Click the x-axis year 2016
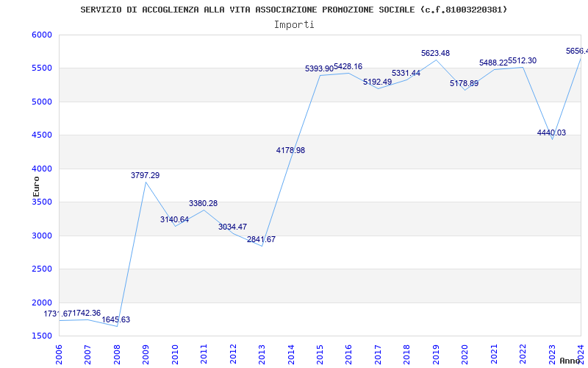 [348, 355]
